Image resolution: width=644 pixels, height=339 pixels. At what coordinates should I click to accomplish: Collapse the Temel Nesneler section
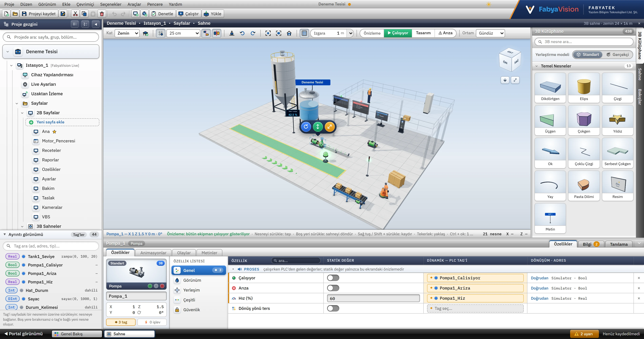(537, 66)
